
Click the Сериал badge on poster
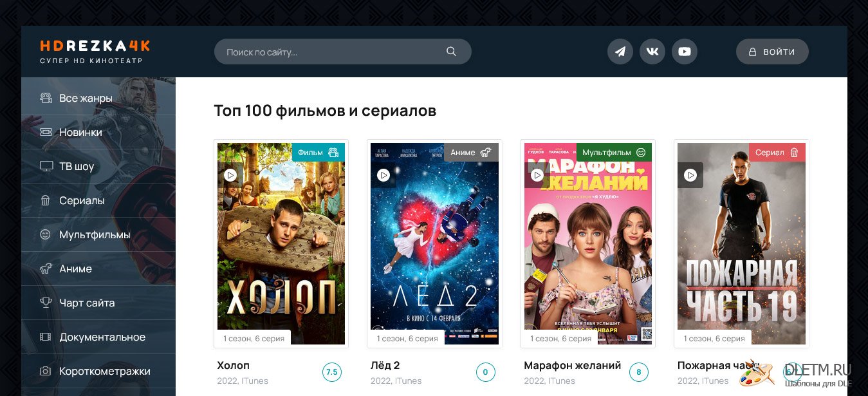pyautogui.click(x=777, y=153)
